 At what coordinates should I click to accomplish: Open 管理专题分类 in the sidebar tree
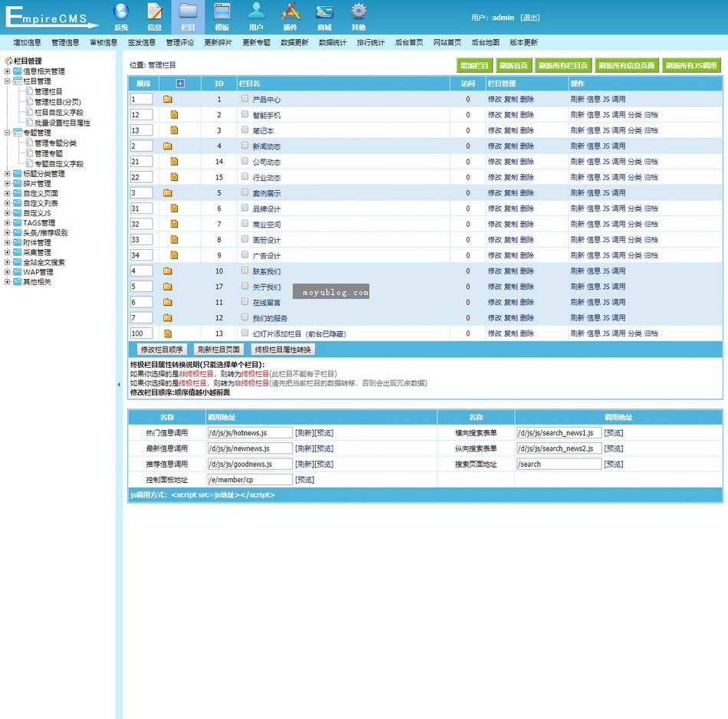tap(55, 143)
